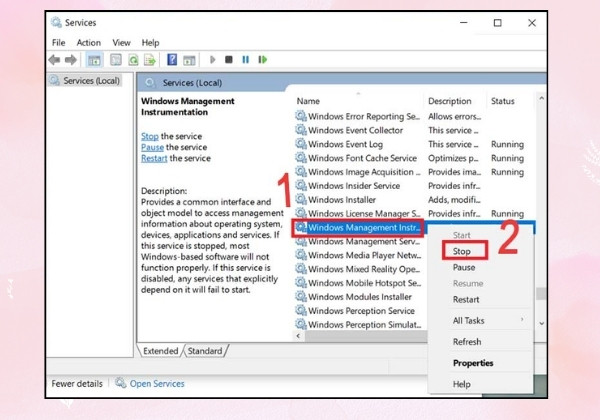Click Running status of Windows Font Cache
600x420 pixels.
point(507,158)
